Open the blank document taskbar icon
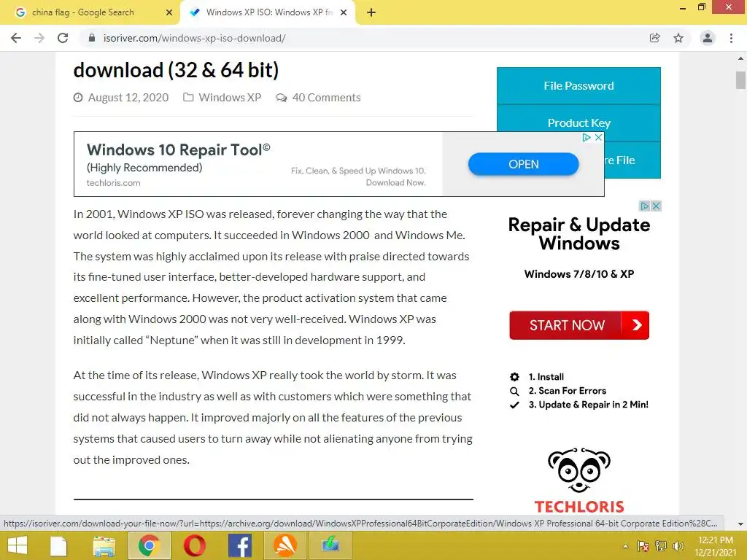Screen dimensions: 747x560 [58, 545]
